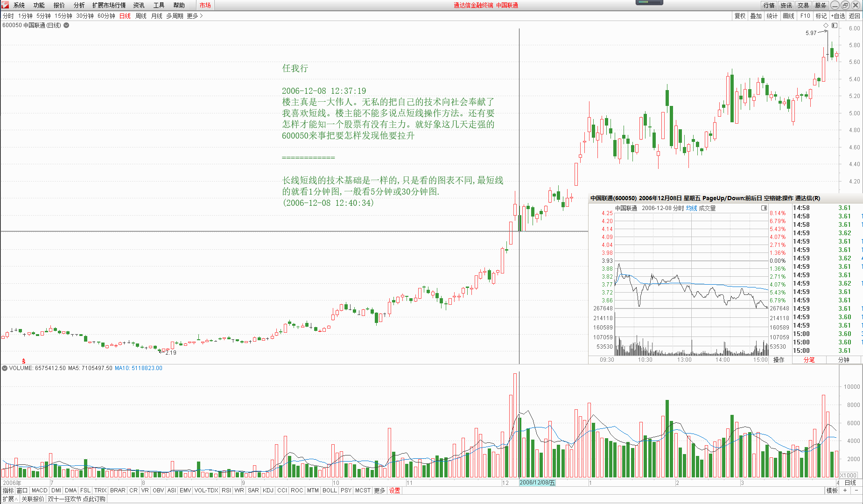
Task: Open the 多周期 multi-period view
Action: tap(175, 16)
